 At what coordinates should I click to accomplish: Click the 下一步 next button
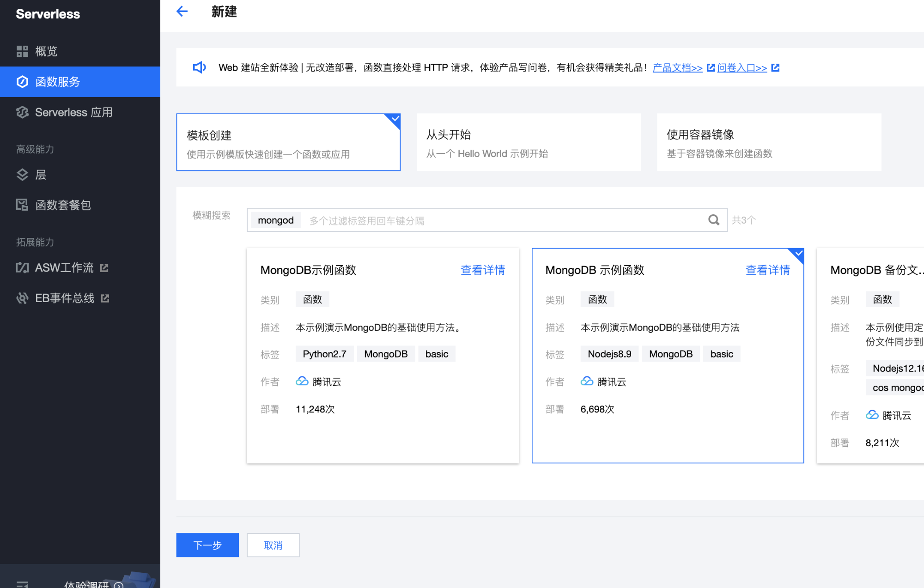pos(207,545)
